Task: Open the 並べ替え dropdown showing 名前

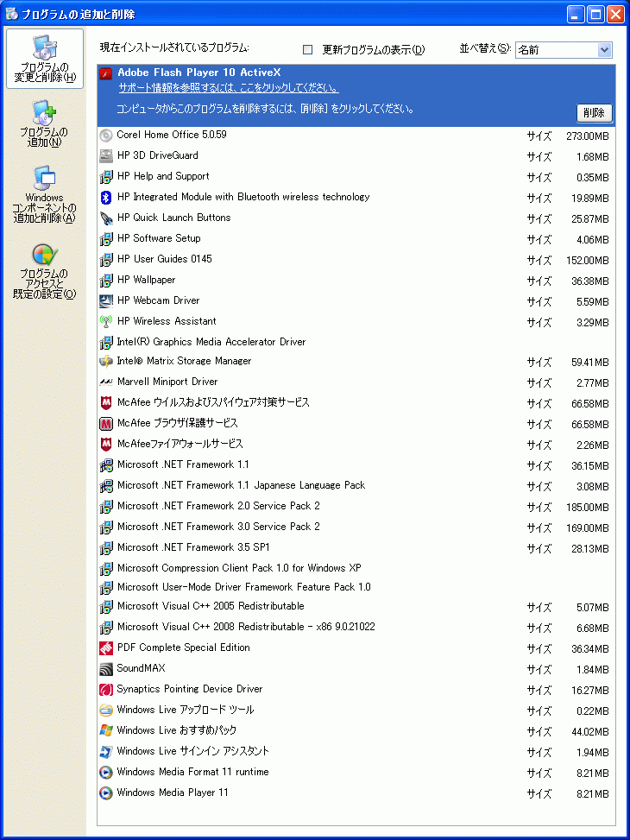Action: (x=563, y=50)
